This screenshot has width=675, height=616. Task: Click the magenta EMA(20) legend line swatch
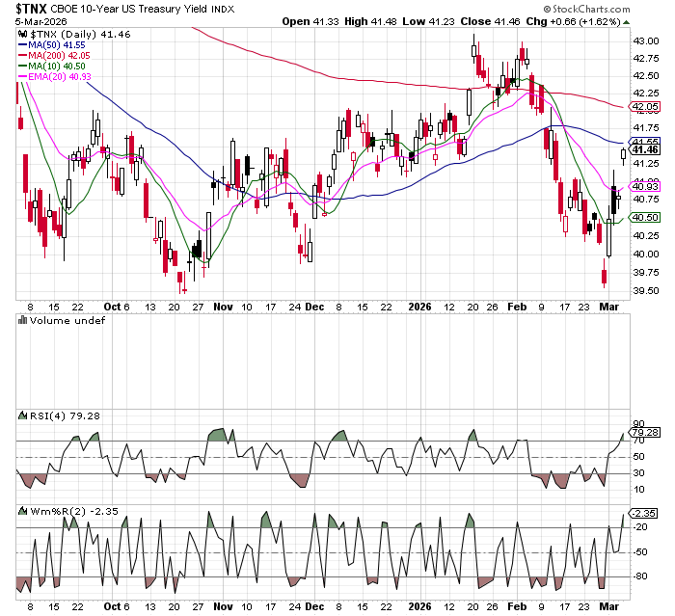[23, 76]
